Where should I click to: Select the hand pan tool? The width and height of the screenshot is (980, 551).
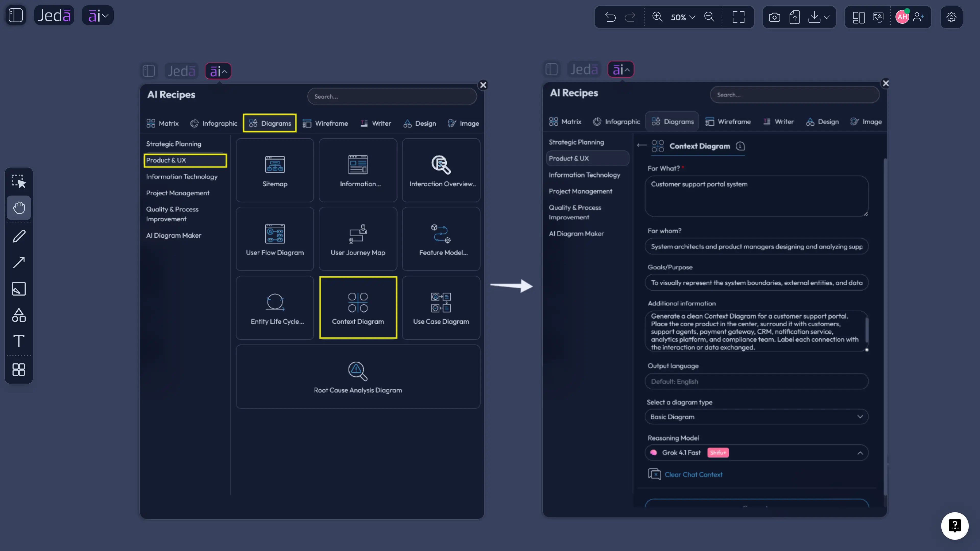pyautogui.click(x=19, y=208)
